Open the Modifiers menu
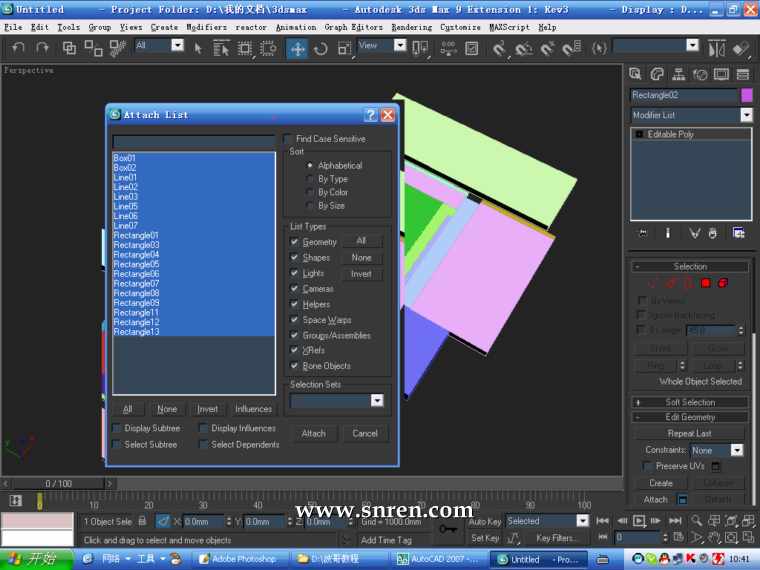Viewport: 760px width, 570px height. tap(206, 28)
